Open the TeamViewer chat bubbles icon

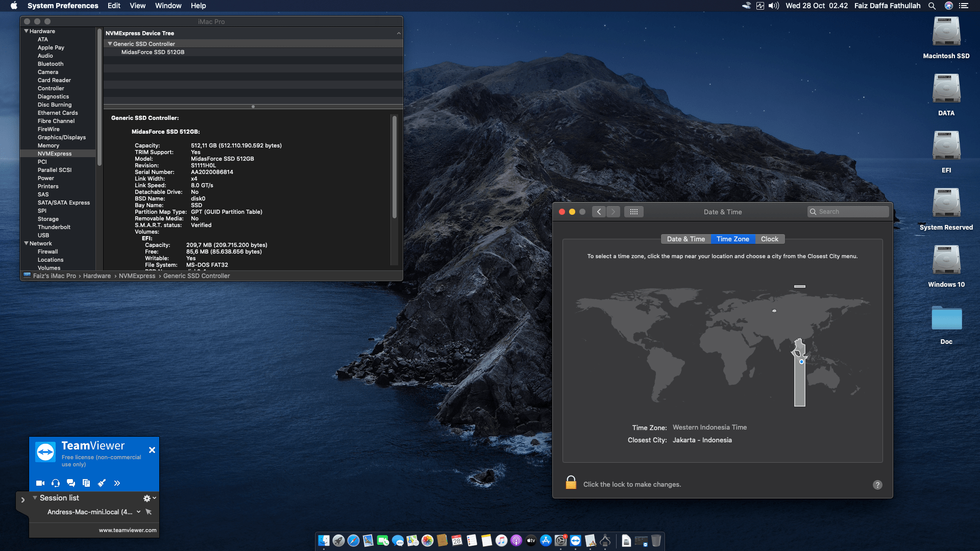click(71, 483)
